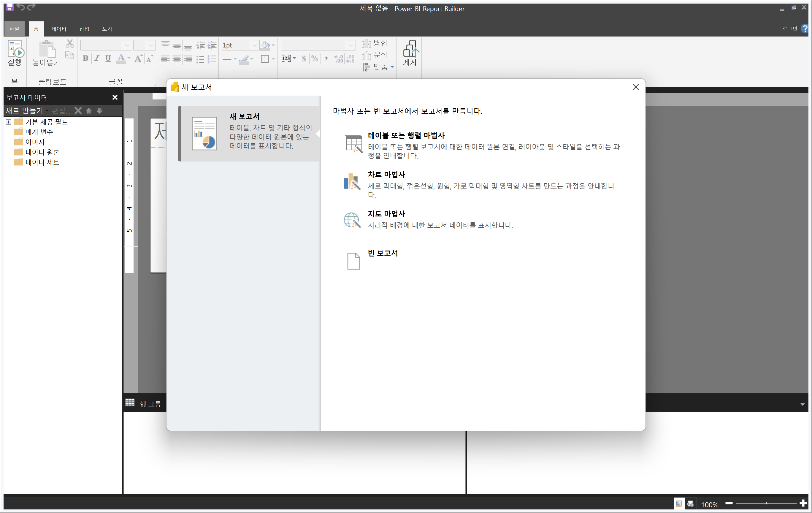Expand the 기본 제공 필드 tree node
Image resolution: width=812 pixels, height=513 pixels.
click(x=9, y=122)
